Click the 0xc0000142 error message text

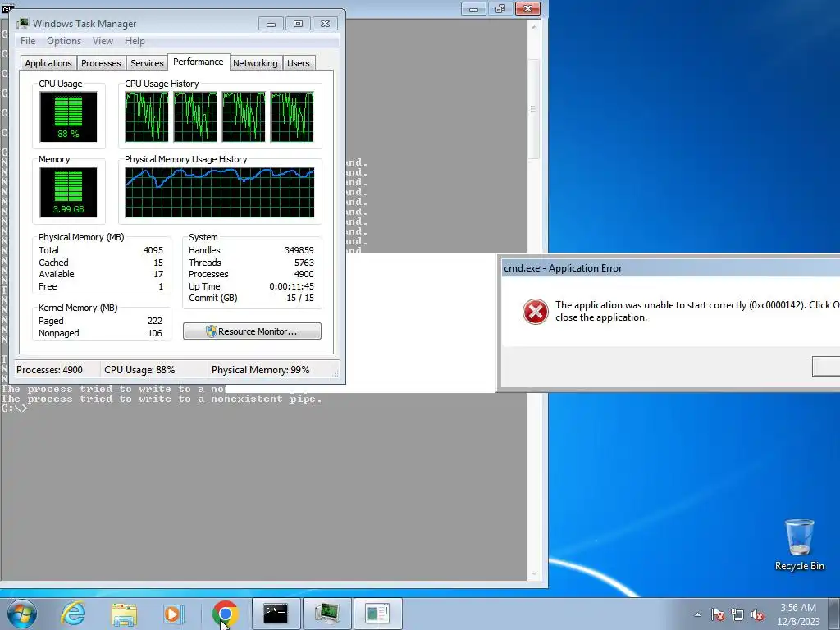(697, 311)
